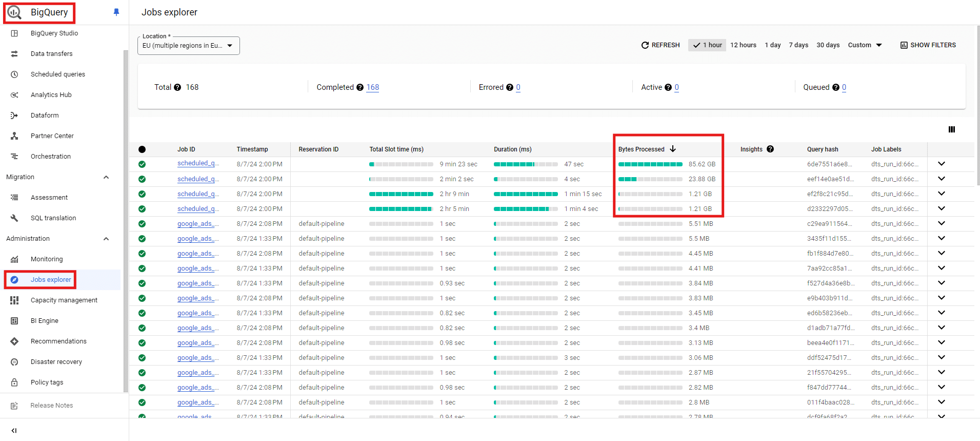Open Recommendations page
Image resolution: width=980 pixels, height=441 pixels.
(58, 341)
